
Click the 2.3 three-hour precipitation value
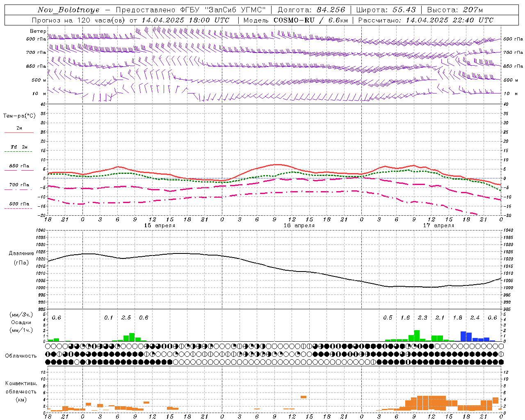(422, 318)
